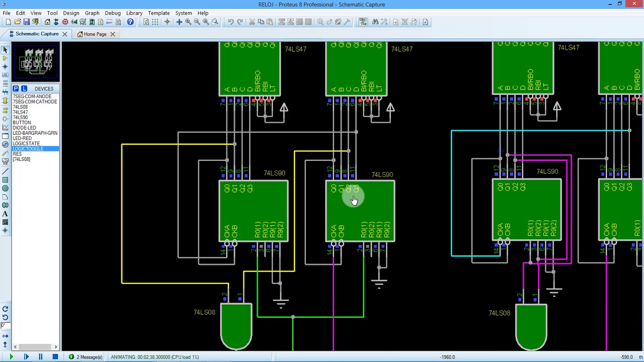
Task: Open the Bill of Materials icon
Action: [101, 22]
